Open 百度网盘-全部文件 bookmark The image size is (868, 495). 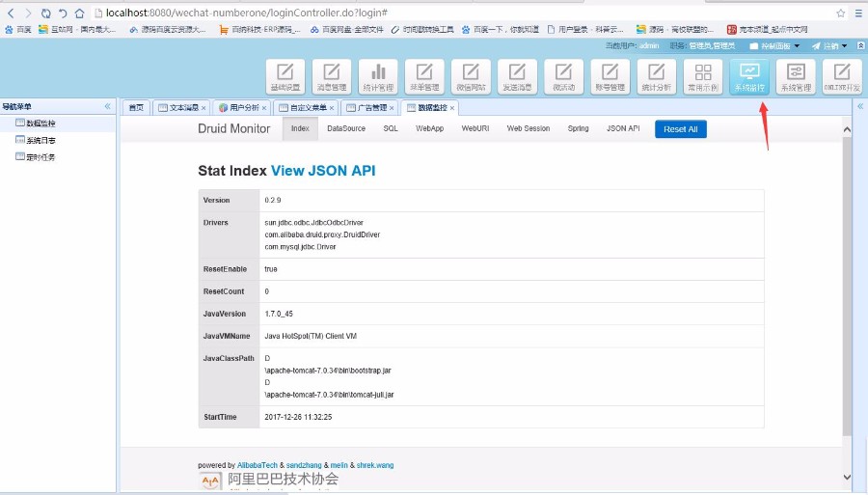coord(346,29)
